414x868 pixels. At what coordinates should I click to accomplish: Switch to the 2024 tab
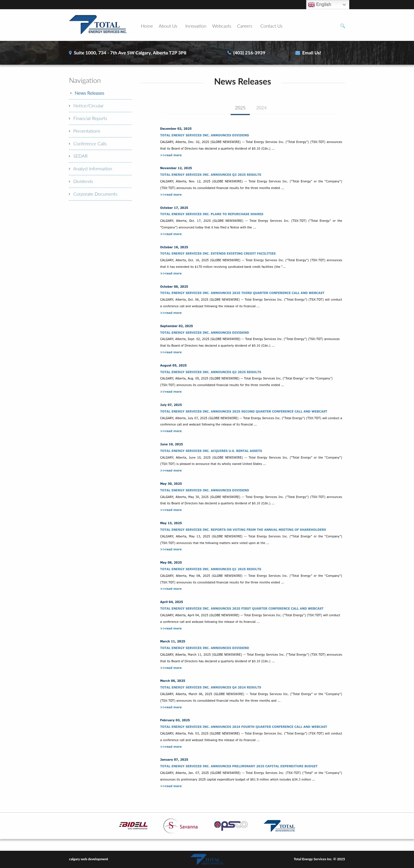(261, 108)
